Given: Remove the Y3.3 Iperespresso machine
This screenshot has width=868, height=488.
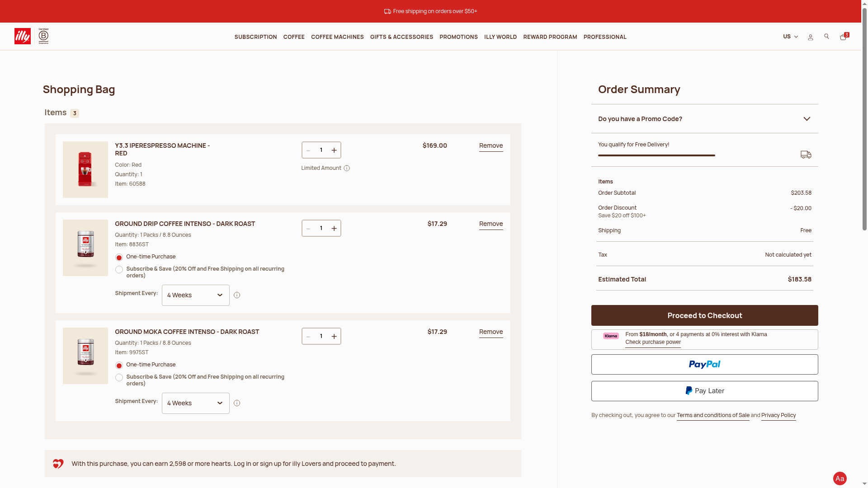Looking at the screenshot, I should [x=491, y=145].
